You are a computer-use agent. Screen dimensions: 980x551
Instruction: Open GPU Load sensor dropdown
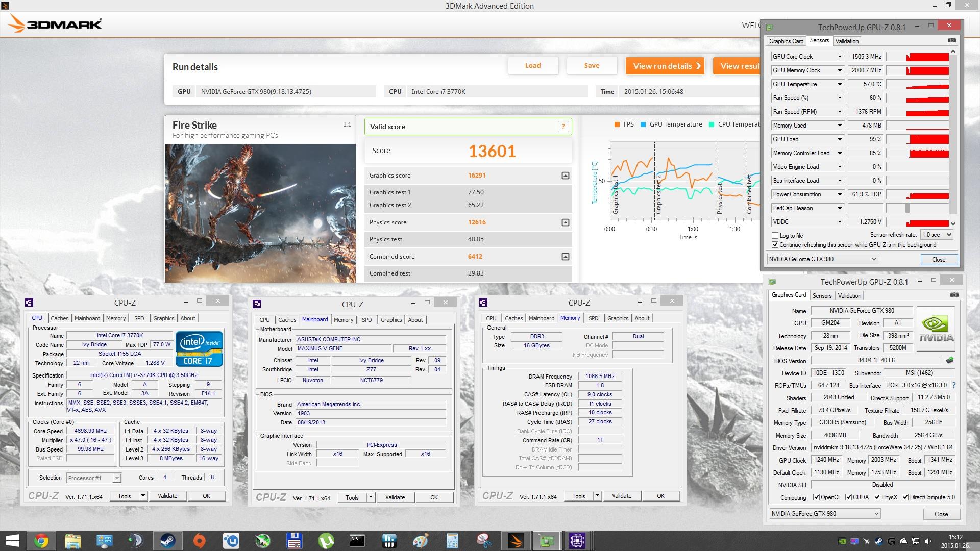tap(840, 139)
